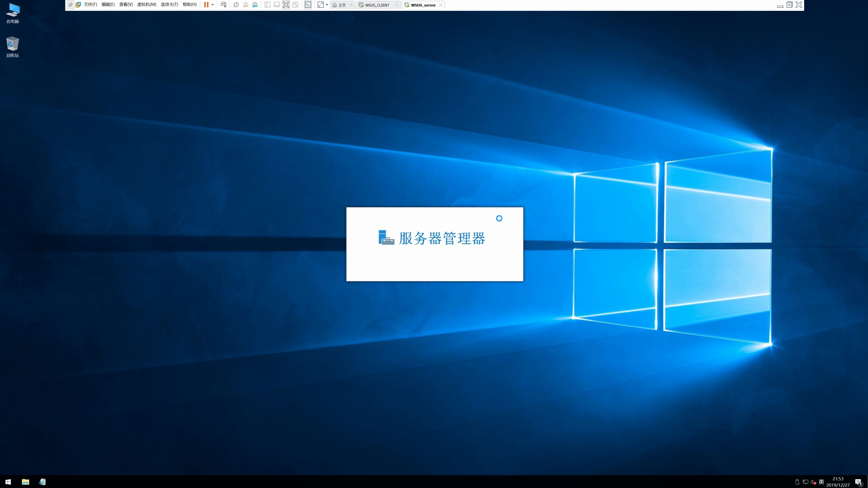This screenshot has height=488, width=868.
Task: Expand the power options dropdown arrow
Action: pos(213,5)
